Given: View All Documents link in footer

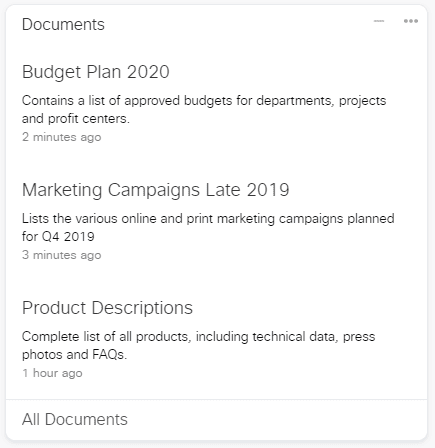Looking at the screenshot, I should tap(75, 419).
